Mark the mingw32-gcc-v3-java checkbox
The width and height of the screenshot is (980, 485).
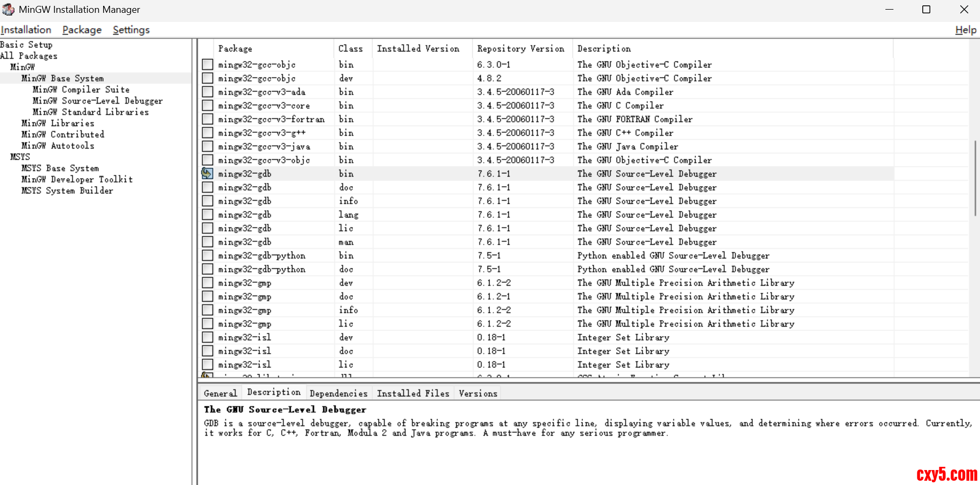(207, 146)
